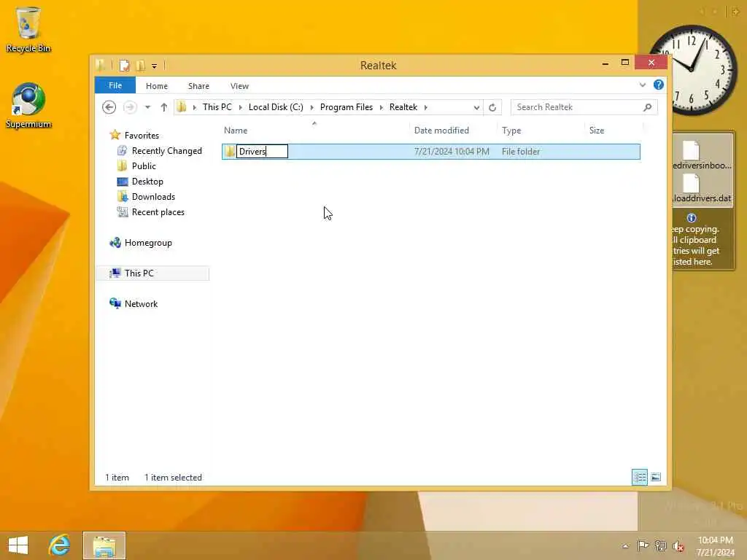This screenshot has height=560, width=747.
Task: Go up one folder level
Action: point(164,107)
